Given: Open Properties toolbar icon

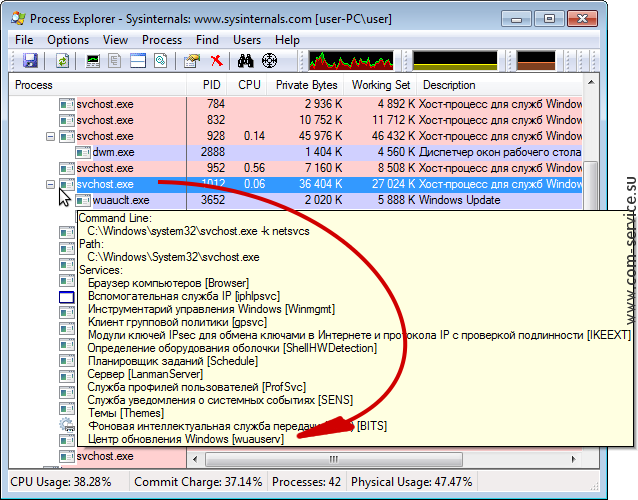Looking at the screenshot, I should [x=192, y=61].
